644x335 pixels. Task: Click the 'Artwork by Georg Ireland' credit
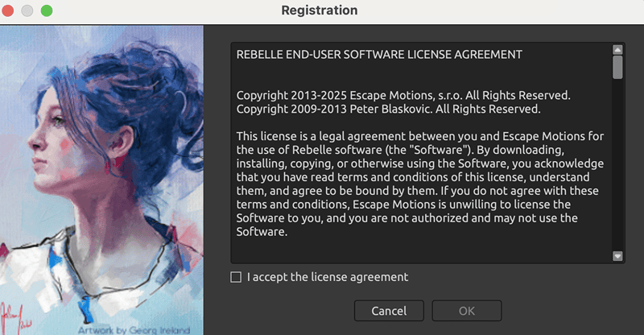(x=134, y=330)
